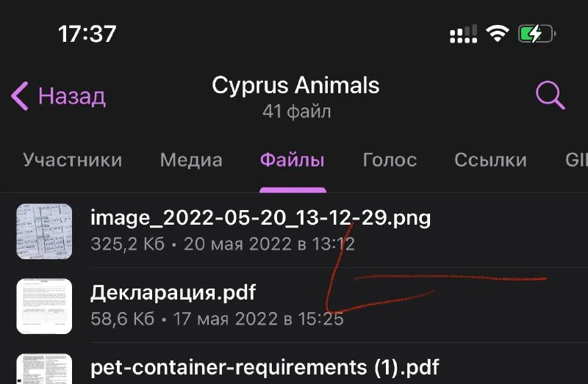Tap the Cyprus Animals group title
The height and width of the screenshot is (384, 588).
[x=295, y=86]
